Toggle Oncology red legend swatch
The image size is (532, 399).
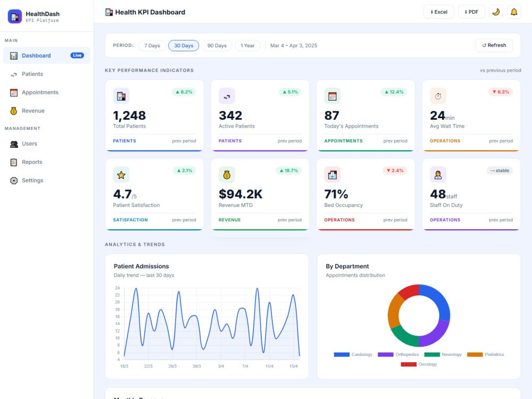coord(409,364)
